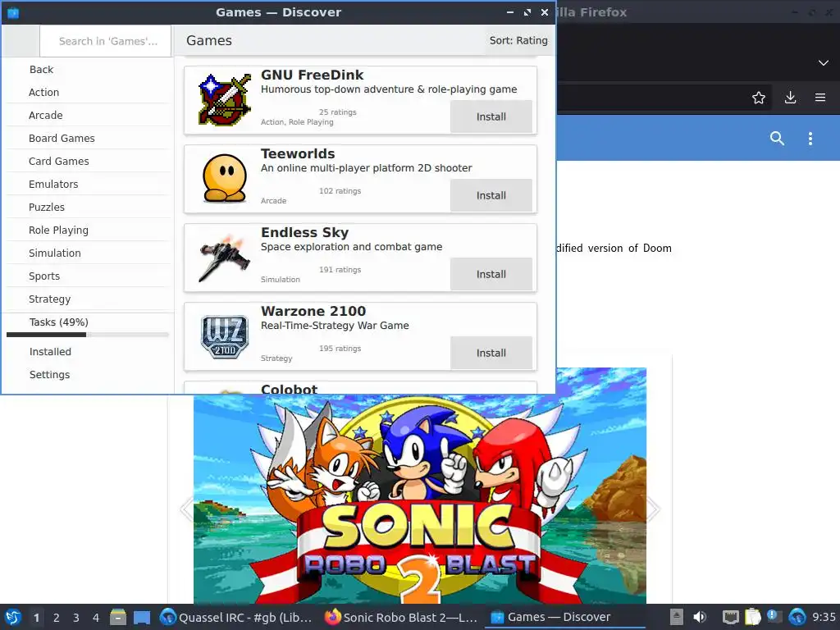This screenshot has height=630, width=840.
Task: Click the next-image arrow on Sonic carousel
Action: coord(653,509)
